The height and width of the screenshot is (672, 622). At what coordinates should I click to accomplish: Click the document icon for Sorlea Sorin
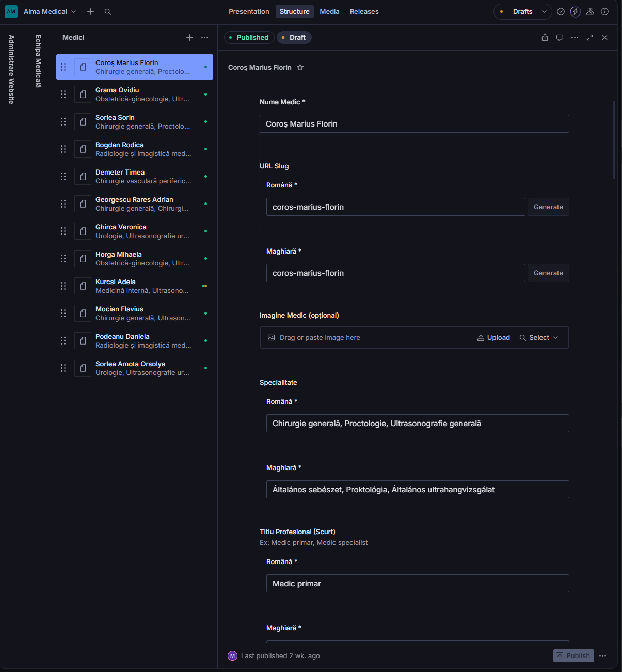(x=83, y=121)
